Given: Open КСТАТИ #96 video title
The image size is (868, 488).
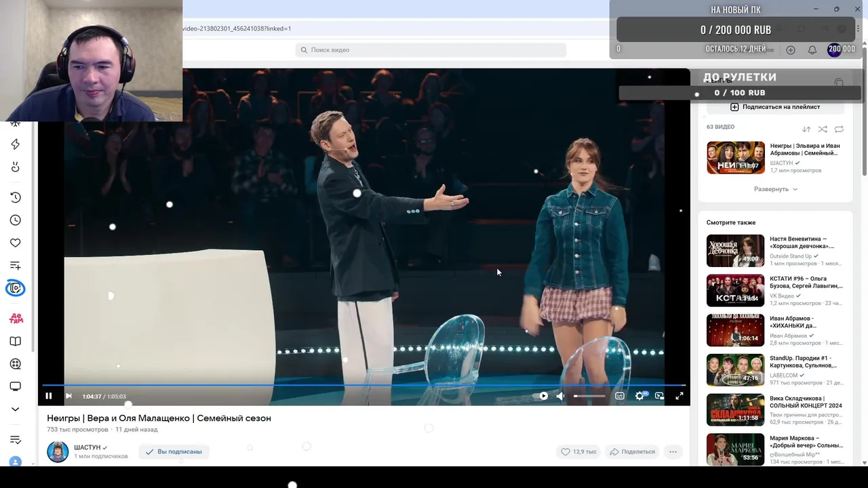Looking at the screenshot, I should click(806, 282).
